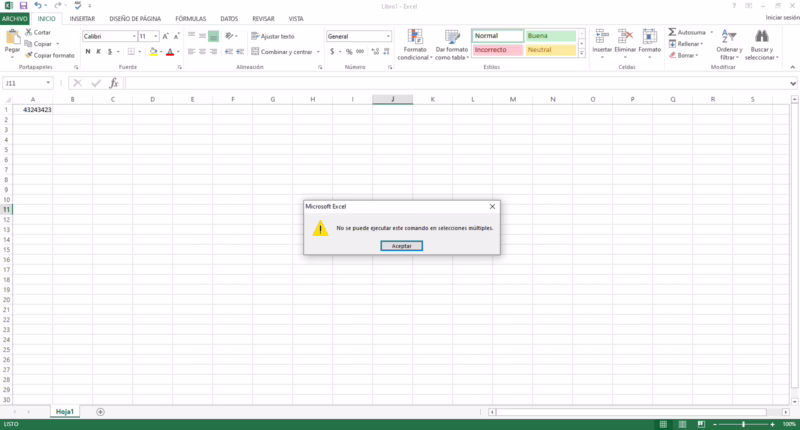
Task: Click Copiar formato paintbrush
Action: tap(49, 55)
